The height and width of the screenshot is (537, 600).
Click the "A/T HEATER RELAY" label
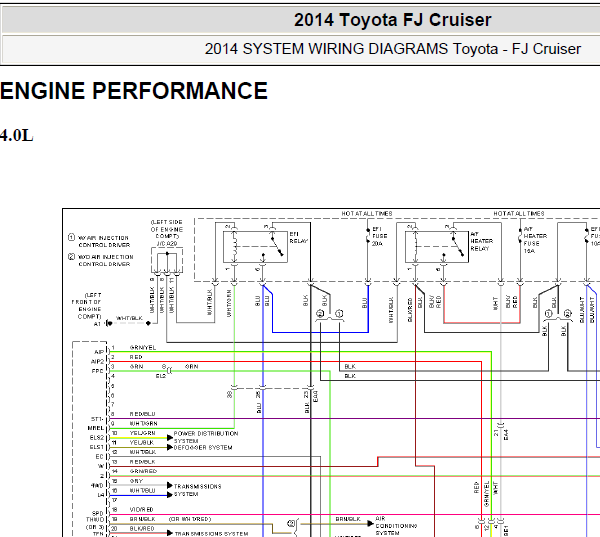pos(481,241)
